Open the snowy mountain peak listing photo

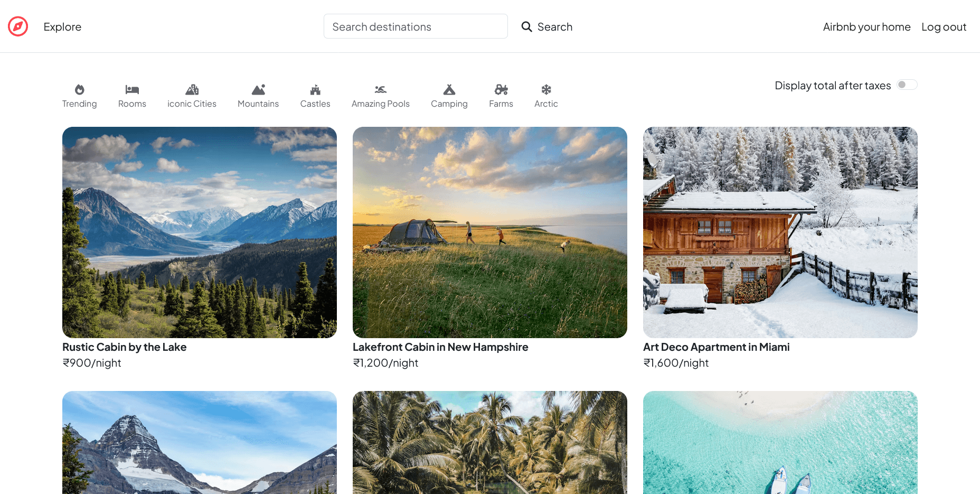coord(200,443)
